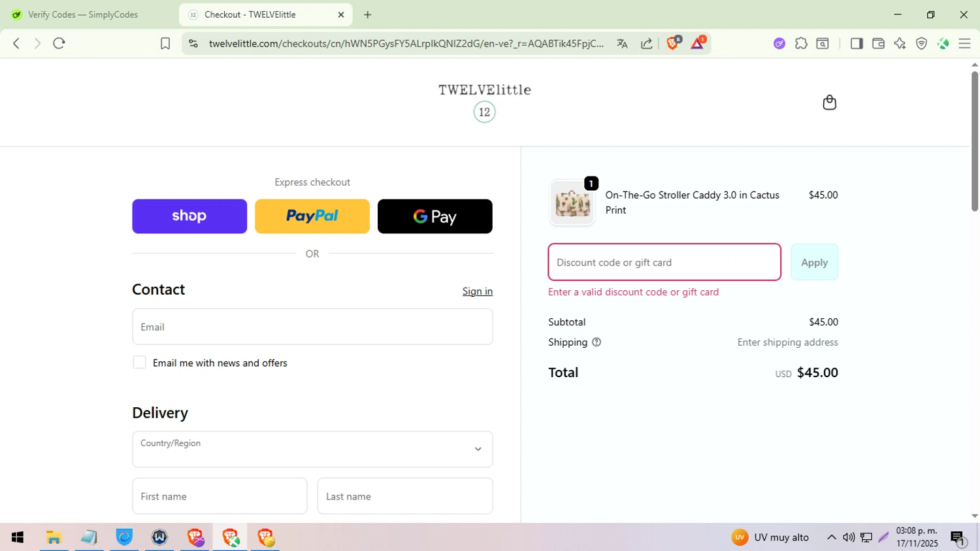Pay with Shop Pay button
This screenshot has height=551, width=980.
pyautogui.click(x=189, y=216)
